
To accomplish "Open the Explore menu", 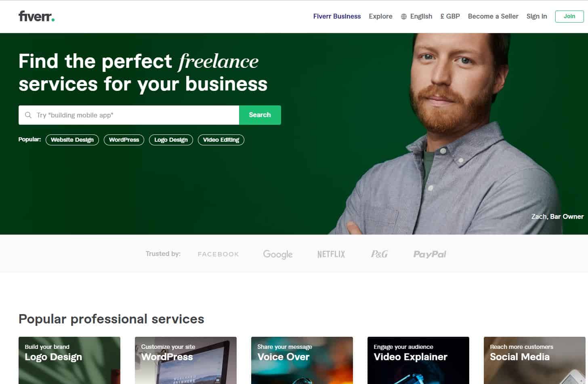I will click(x=380, y=16).
